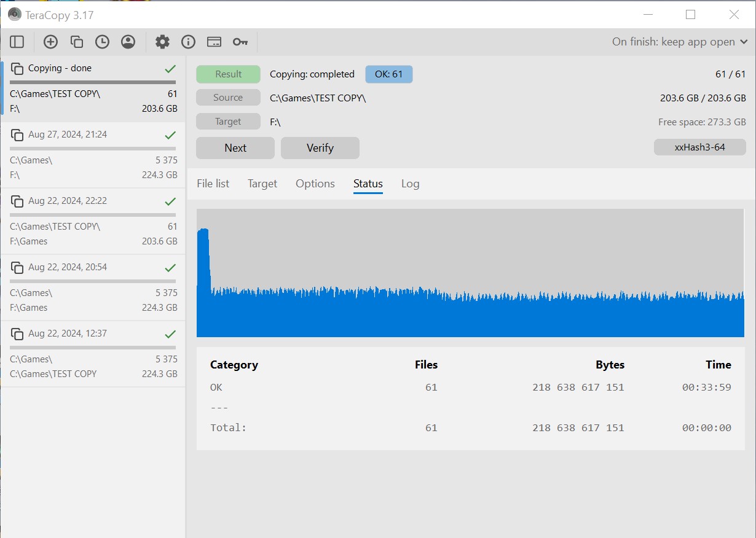Click '00:33:59' time value in OK row

pyautogui.click(x=707, y=388)
